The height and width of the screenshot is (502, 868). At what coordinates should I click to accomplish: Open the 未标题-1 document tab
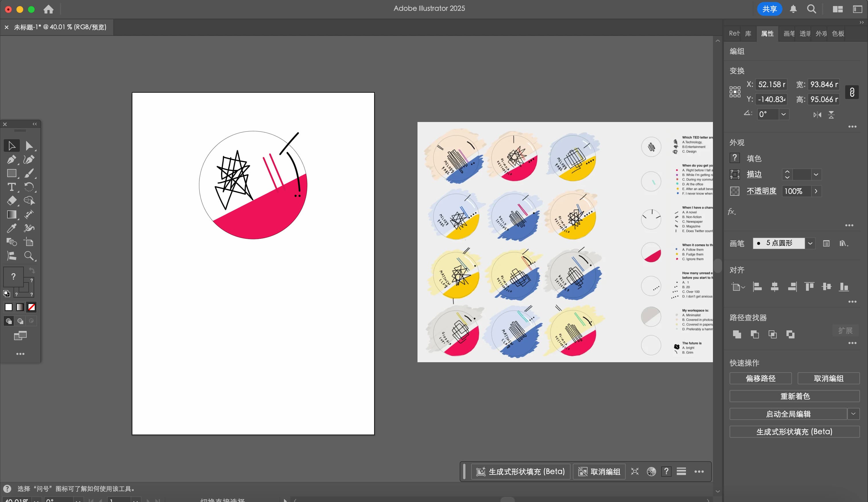coord(60,27)
